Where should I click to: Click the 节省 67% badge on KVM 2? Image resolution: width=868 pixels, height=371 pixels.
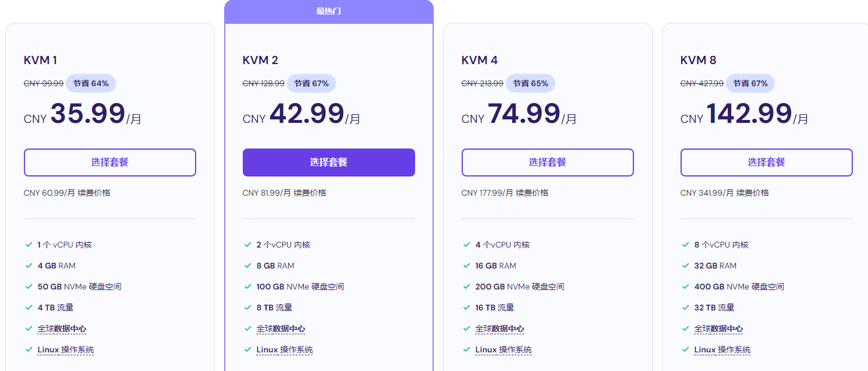point(311,83)
